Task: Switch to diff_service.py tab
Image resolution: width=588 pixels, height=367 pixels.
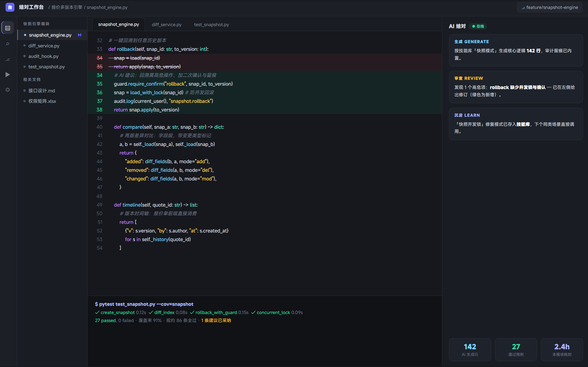Action: (167, 25)
